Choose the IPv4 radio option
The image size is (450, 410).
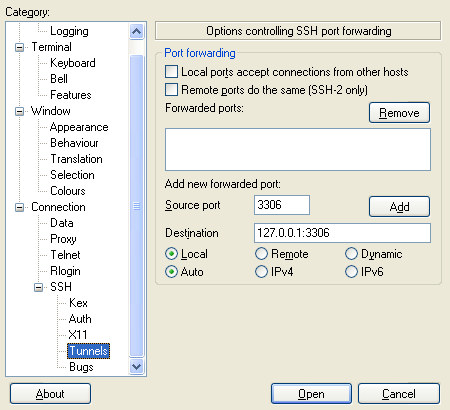(x=261, y=272)
